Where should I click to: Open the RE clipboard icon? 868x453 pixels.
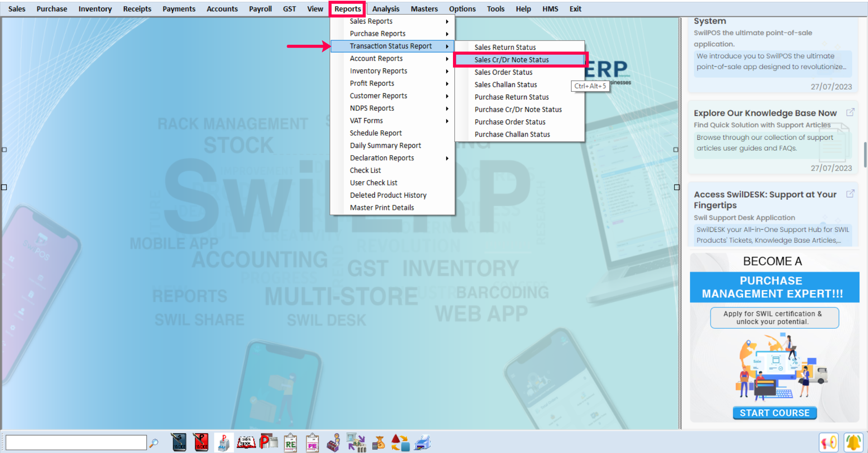[290, 443]
